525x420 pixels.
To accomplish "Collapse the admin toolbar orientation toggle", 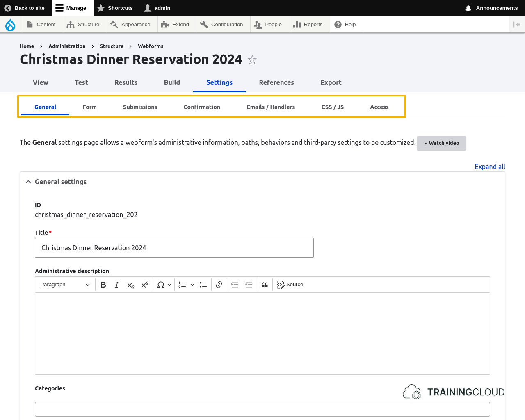I will pos(517,25).
